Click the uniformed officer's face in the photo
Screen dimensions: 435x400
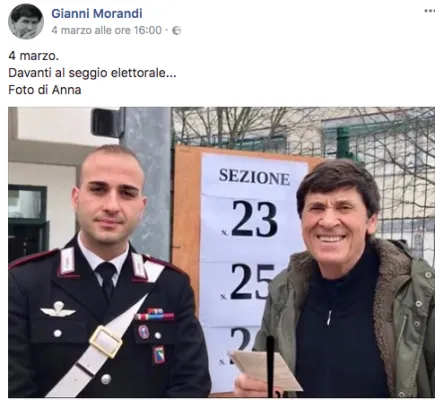[109, 203]
